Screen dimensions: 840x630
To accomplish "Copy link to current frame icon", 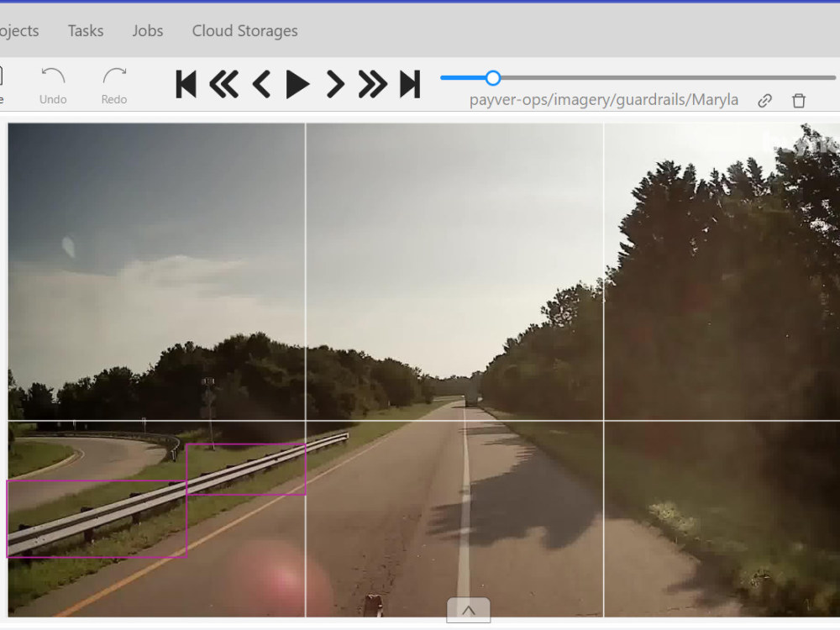I will coord(765,101).
